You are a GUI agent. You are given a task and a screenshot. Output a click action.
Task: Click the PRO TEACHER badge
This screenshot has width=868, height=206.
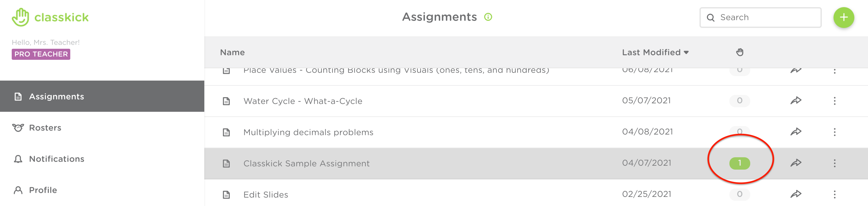click(41, 54)
